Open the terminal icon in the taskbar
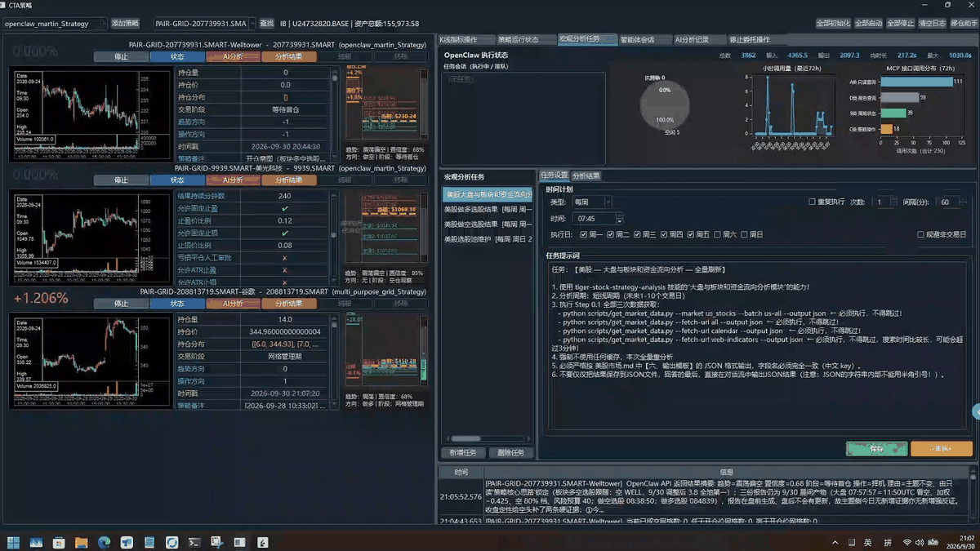Screen dimensions: 980x551 194,542
